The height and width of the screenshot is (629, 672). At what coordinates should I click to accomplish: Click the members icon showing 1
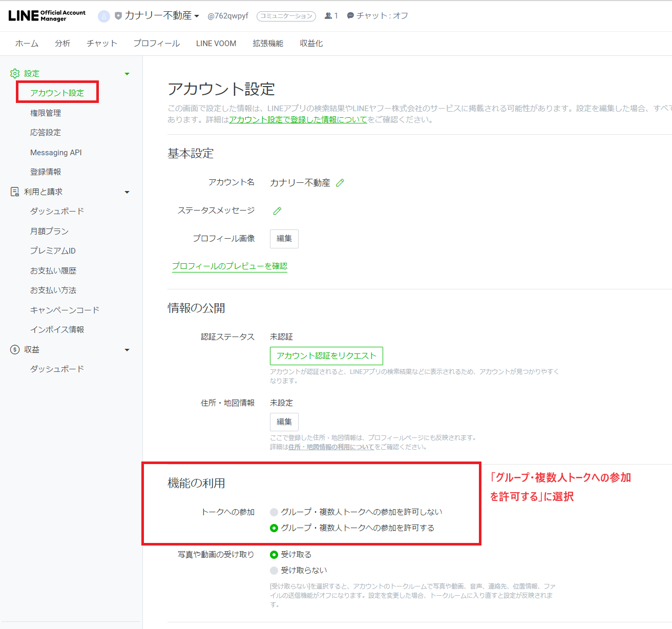[328, 16]
